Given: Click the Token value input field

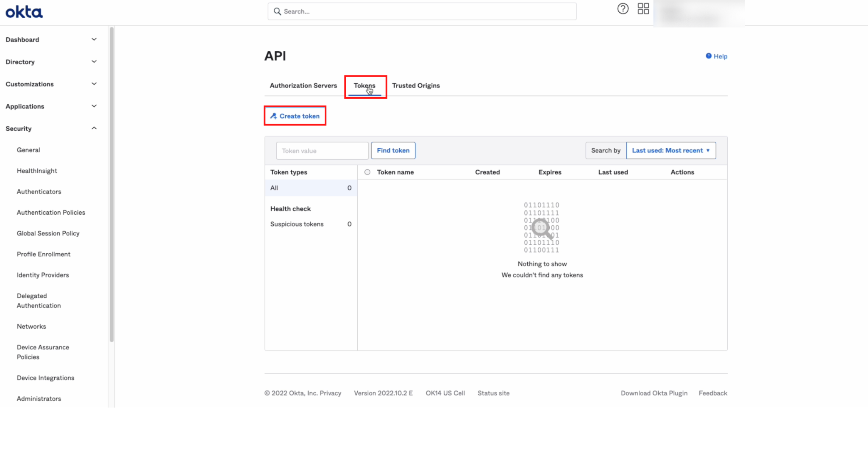Looking at the screenshot, I should click(322, 151).
